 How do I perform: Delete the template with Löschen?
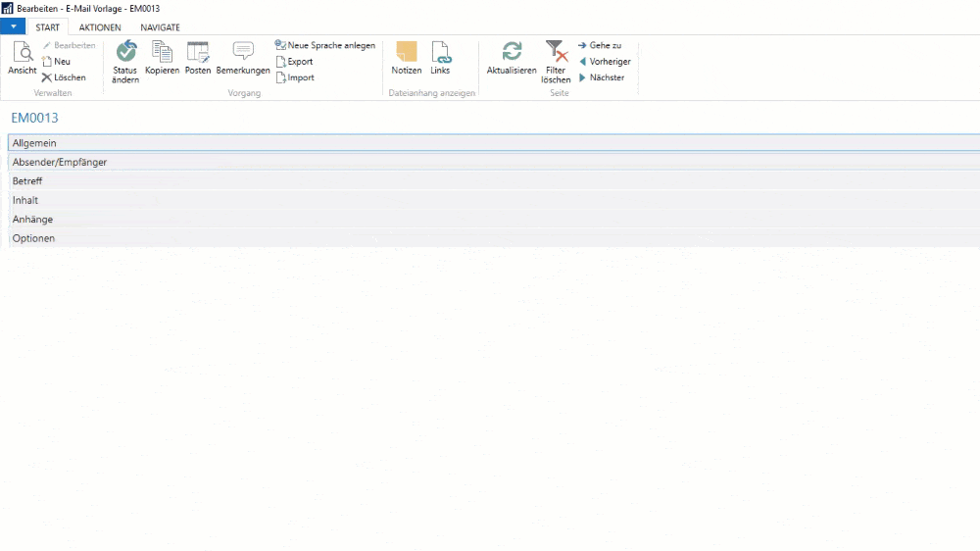[x=64, y=77]
